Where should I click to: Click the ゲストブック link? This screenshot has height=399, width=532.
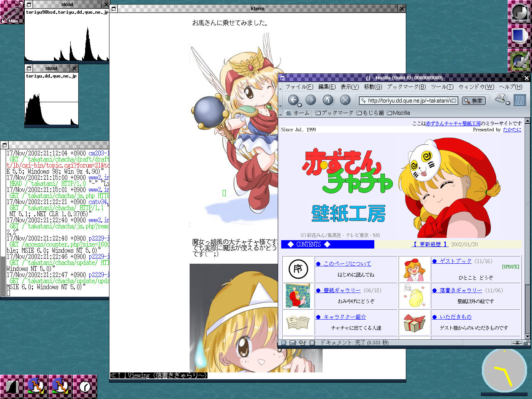pyautogui.click(x=455, y=261)
